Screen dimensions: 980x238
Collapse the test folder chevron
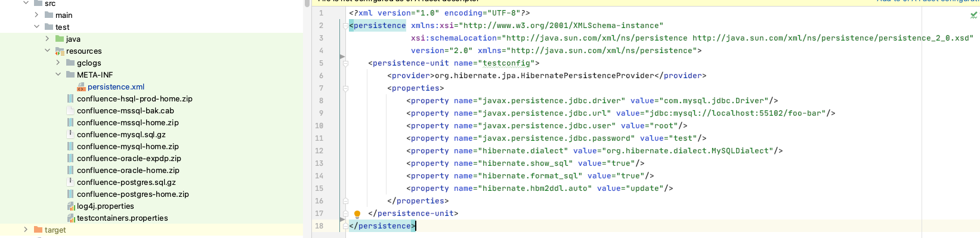(x=37, y=27)
